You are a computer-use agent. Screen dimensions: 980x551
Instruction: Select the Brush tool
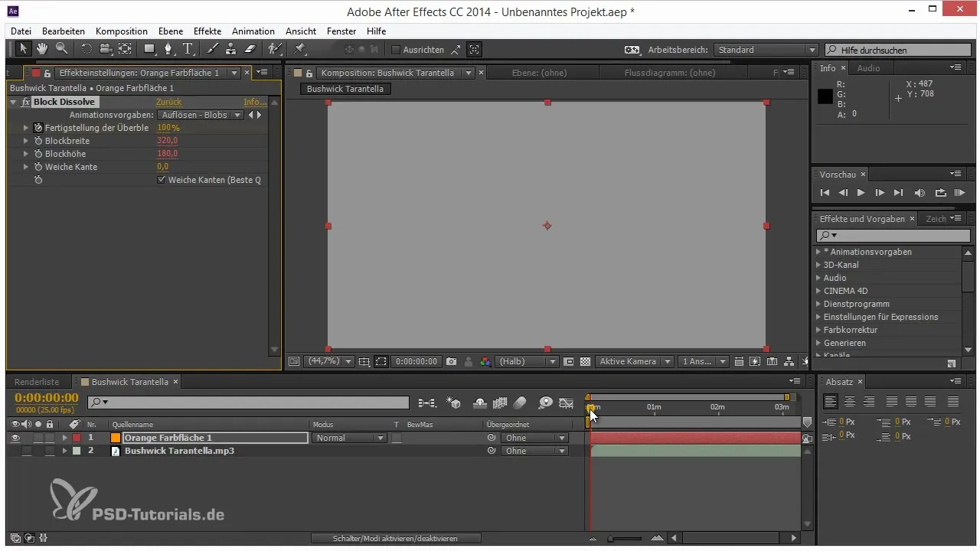[212, 49]
